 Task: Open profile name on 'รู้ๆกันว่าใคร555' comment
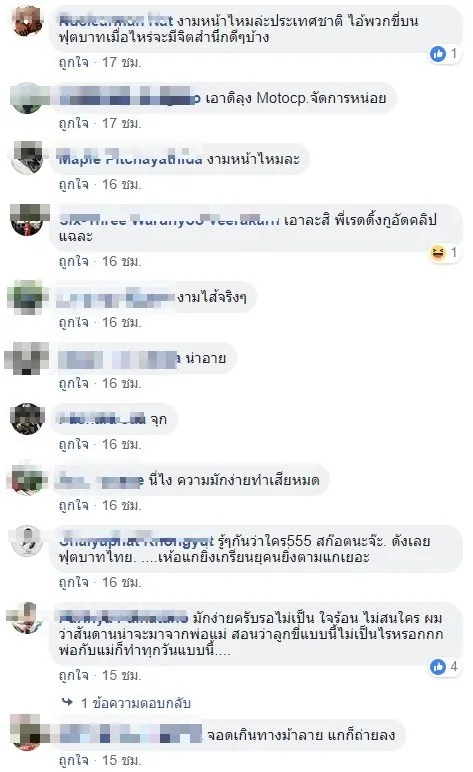coord(136,541)
